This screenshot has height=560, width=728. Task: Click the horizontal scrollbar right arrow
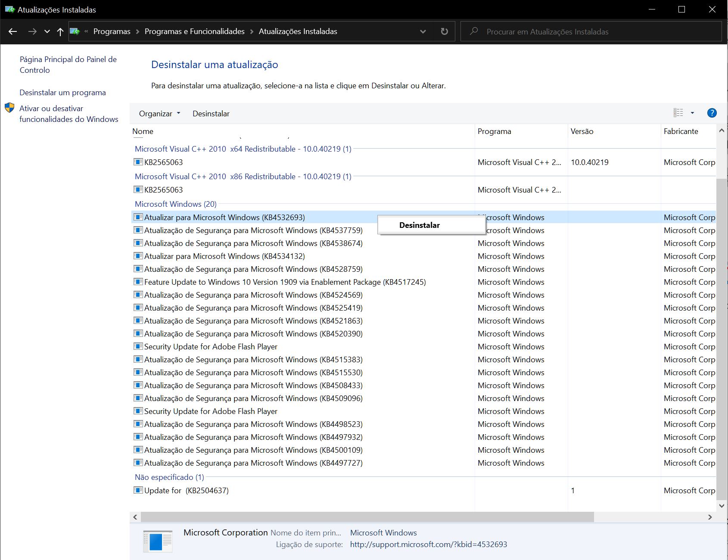coord(710,517)
